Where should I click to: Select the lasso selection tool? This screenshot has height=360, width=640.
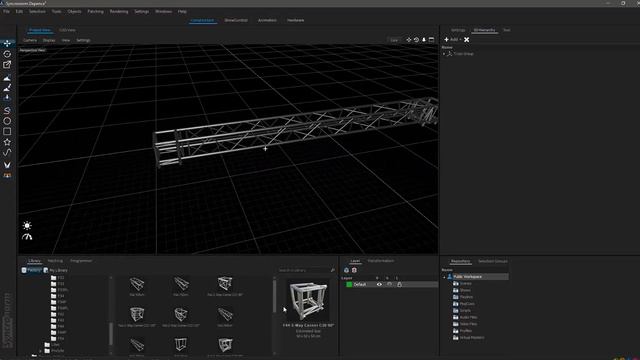[7, 110]
